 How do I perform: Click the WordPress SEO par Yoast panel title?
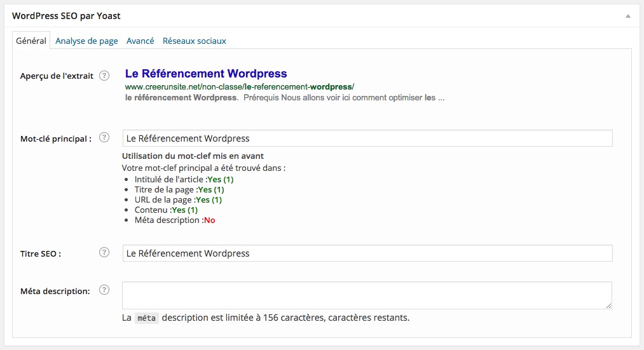(x=66, y=16)
